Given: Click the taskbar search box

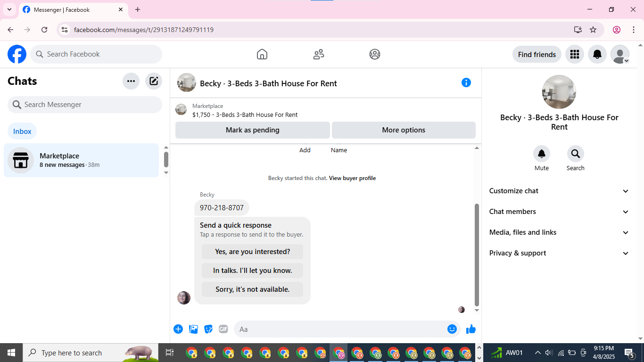Looking at the screenshot, I should tap(91, 353).
